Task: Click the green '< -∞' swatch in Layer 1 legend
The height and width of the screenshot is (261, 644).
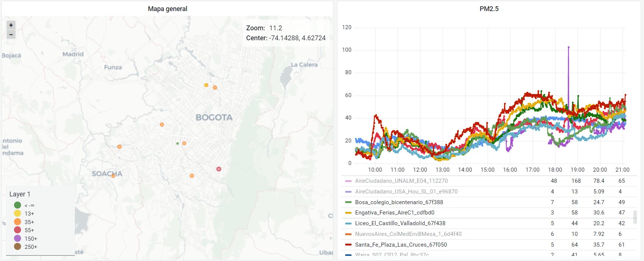Action: (17, 205)
